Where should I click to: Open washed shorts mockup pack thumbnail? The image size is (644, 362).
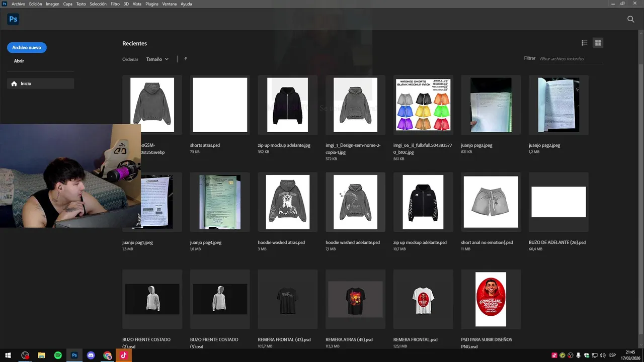coord(423,105)
